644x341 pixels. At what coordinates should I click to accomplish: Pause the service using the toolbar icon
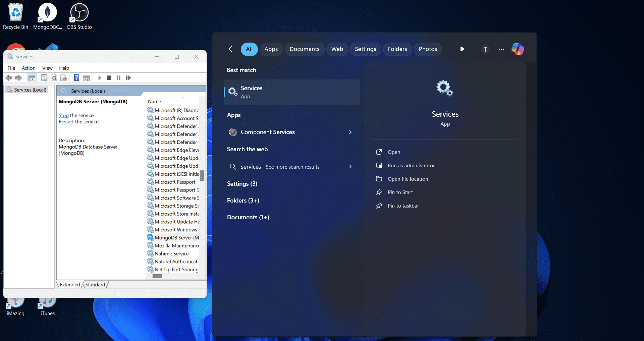118,78
